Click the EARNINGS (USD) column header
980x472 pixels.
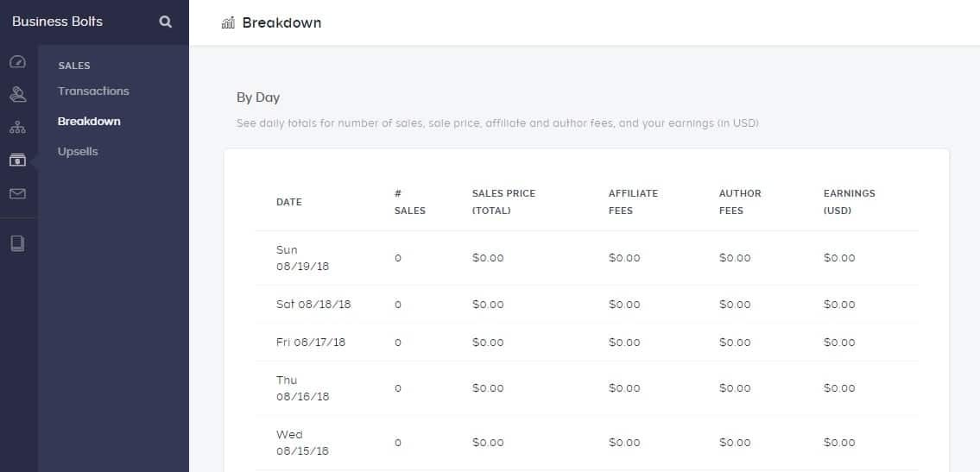pyautogui.click(x=850, y=202)
